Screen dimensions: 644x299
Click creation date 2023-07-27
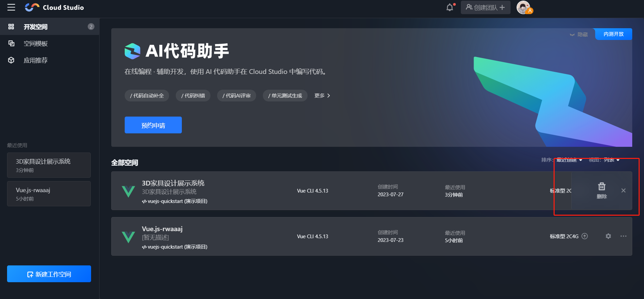(x=391, y=195)
